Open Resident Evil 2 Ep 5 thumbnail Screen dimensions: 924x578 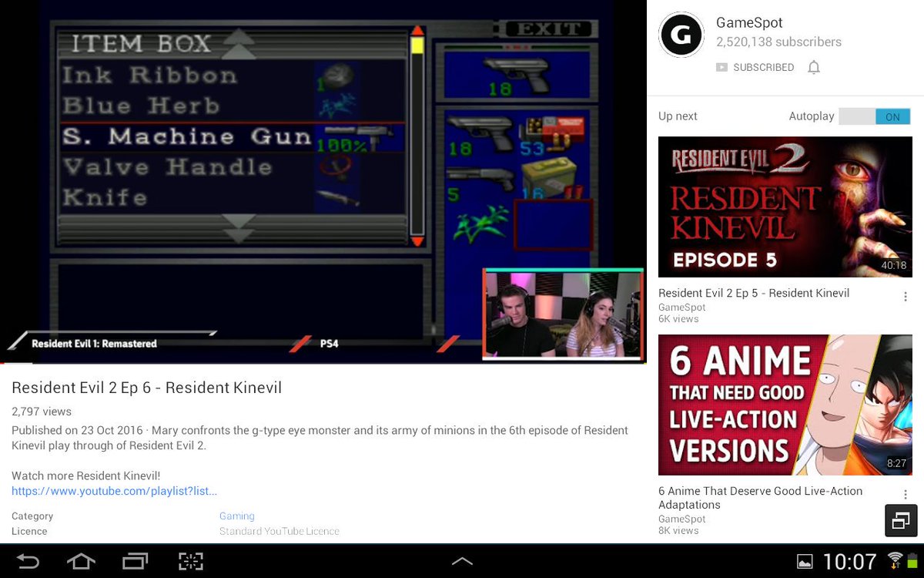pos(785,207)
